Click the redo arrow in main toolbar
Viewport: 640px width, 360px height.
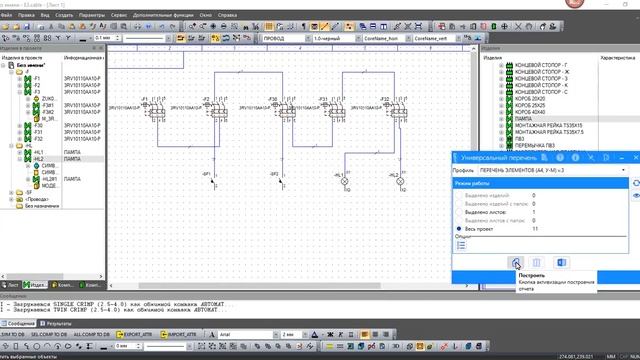[x=172, y=27]
